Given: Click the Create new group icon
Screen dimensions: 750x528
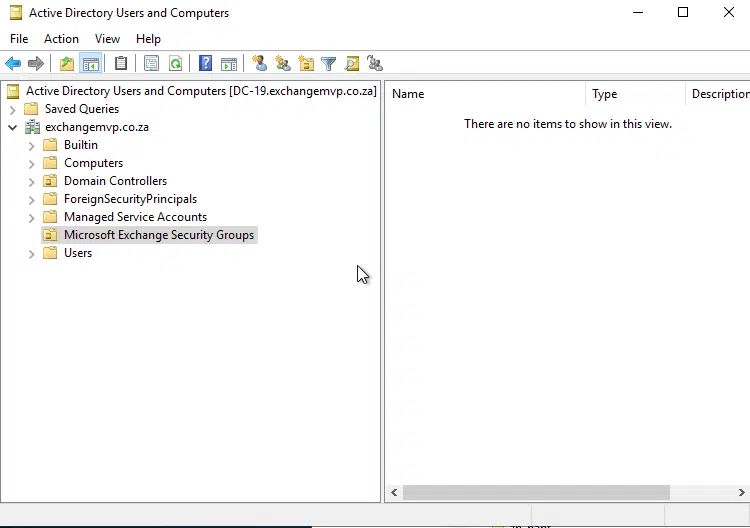Looking at the screenshot, I should point(283,64).
